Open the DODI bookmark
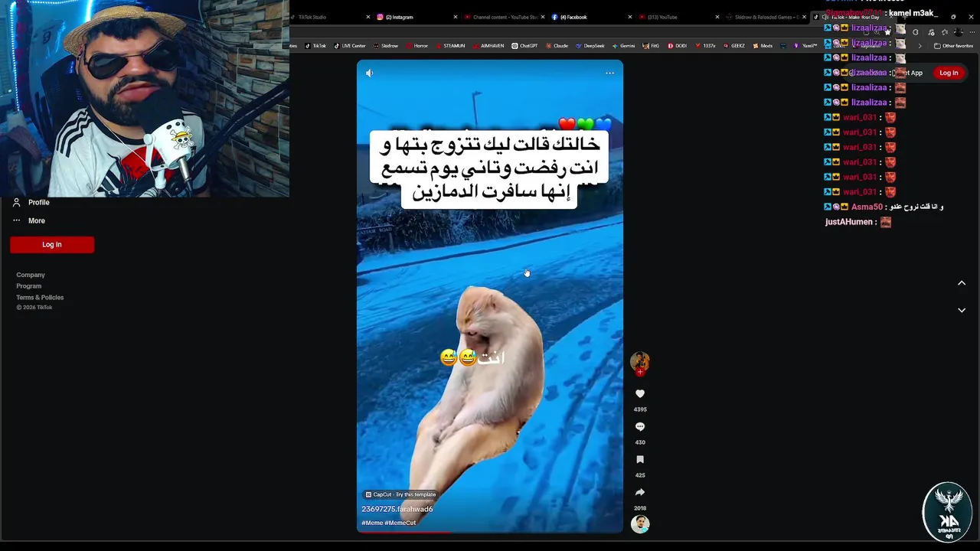Image resolution: width=980 pixels, height=551 pixels. point(678,46)
